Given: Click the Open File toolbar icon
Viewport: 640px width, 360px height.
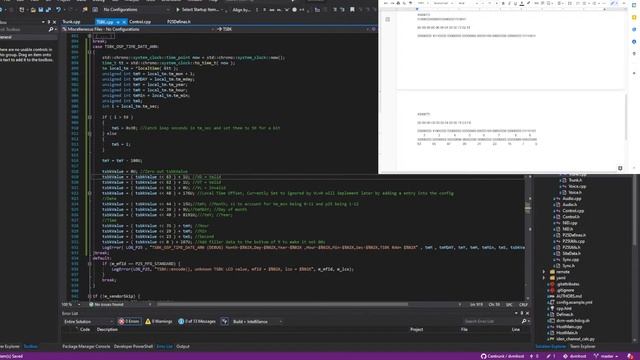Looking at the screenshot, I should [33, 9].
